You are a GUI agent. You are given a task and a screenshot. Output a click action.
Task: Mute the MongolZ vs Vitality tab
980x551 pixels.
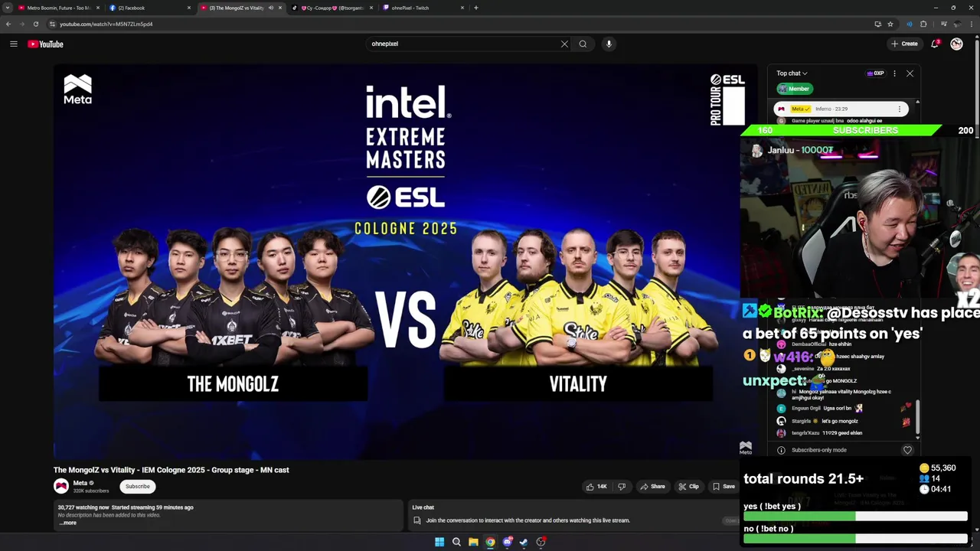(270, 8)
